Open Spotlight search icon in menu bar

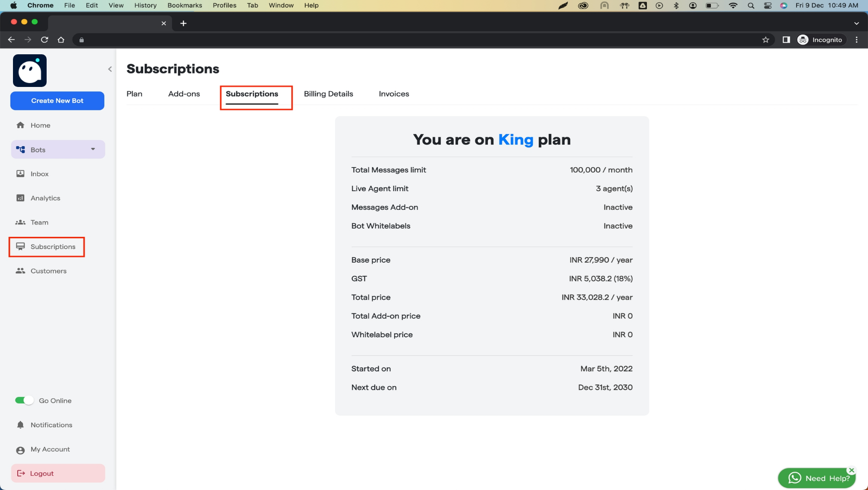(751, 5)
